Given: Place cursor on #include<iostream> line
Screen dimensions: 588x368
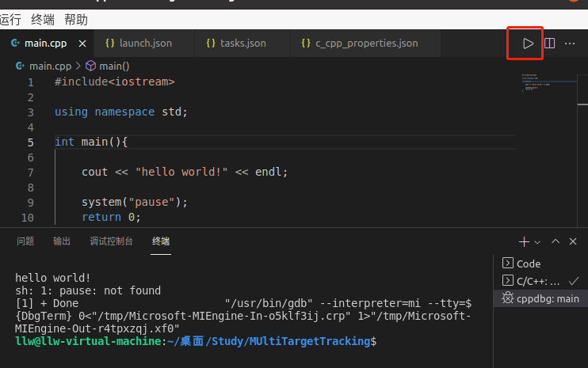Looking at the screenshot, I should 115,82.
